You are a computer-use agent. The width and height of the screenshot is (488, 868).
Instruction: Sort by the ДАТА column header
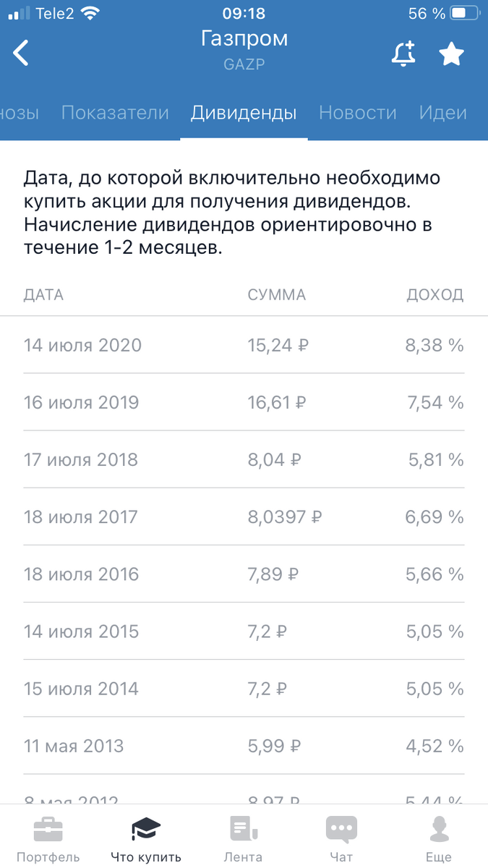(43, 294)
